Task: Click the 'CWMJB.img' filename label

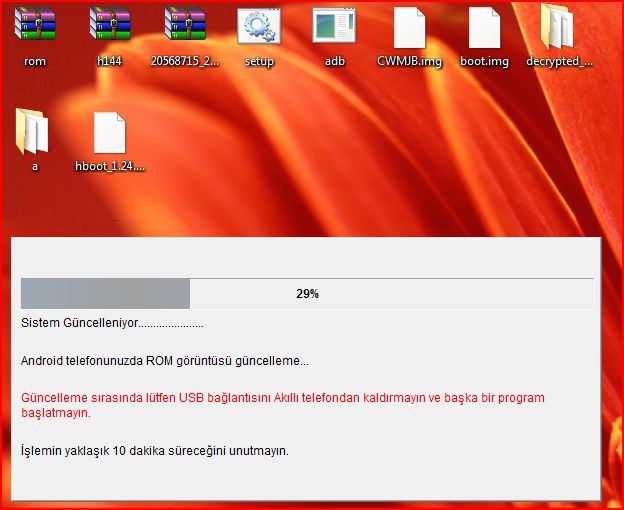Action: (409, 61)
